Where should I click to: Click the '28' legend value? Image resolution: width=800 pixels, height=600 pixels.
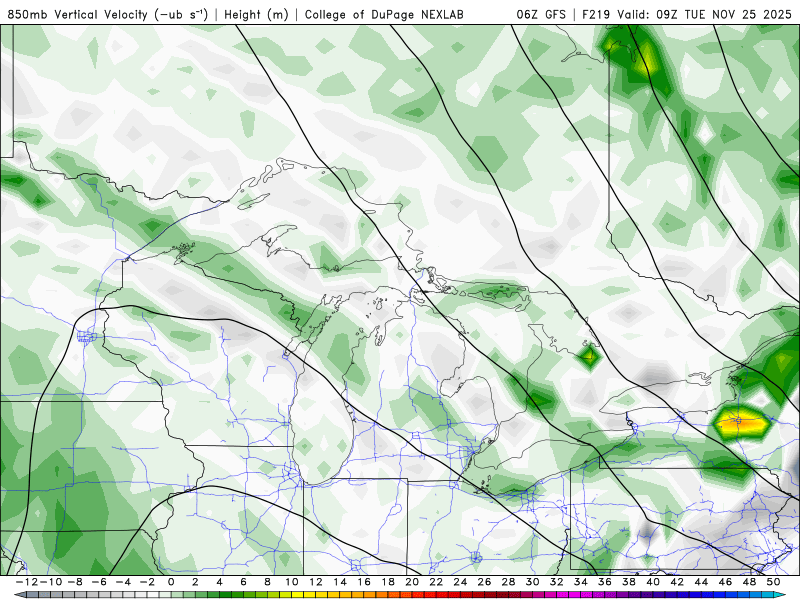pos(509,582)
